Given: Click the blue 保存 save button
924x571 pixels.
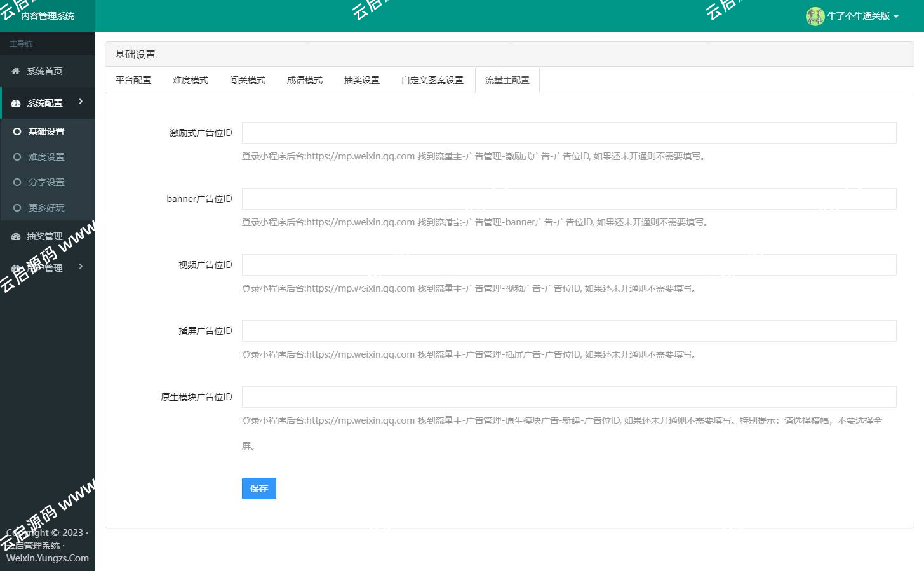Looking at the screenshot, I should (x=258, y=488).
